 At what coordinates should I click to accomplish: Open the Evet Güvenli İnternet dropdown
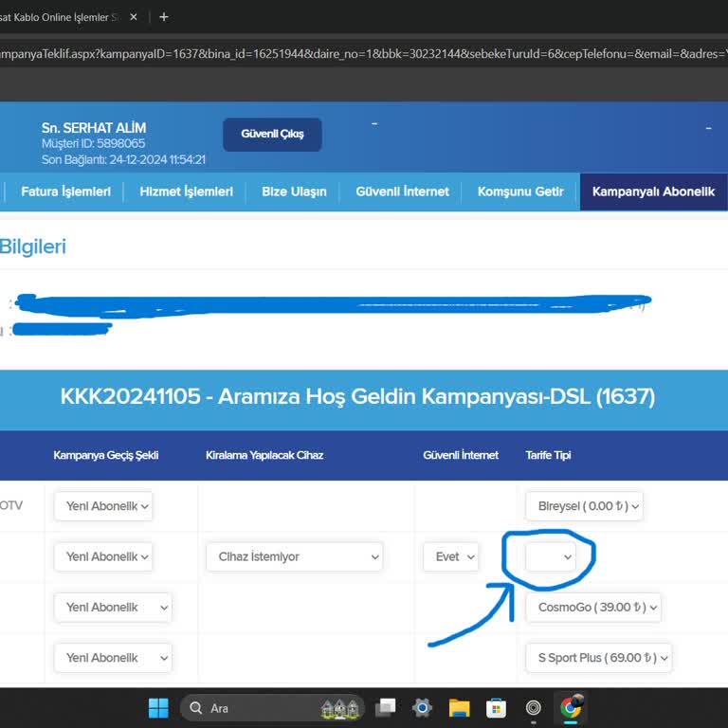pyautogui.click(x=451, y=556)
